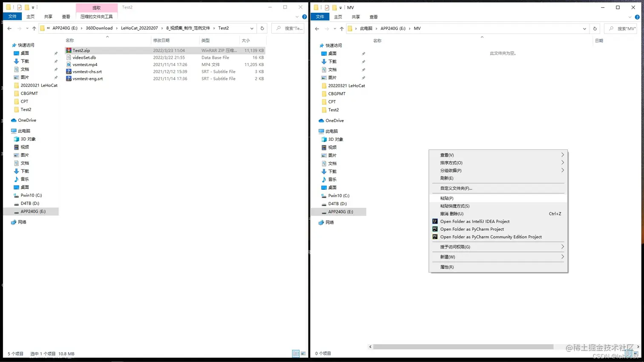Sort left window by 修改日期 column
Image resolution: width=644 pixels, height=362 pixels.
coord(175,40)
